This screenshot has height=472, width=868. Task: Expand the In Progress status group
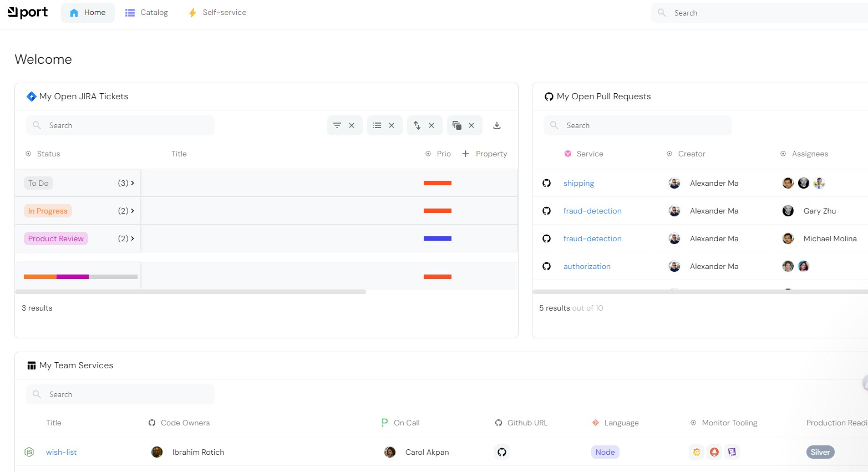pyautogui.click(x=132, y=211)
